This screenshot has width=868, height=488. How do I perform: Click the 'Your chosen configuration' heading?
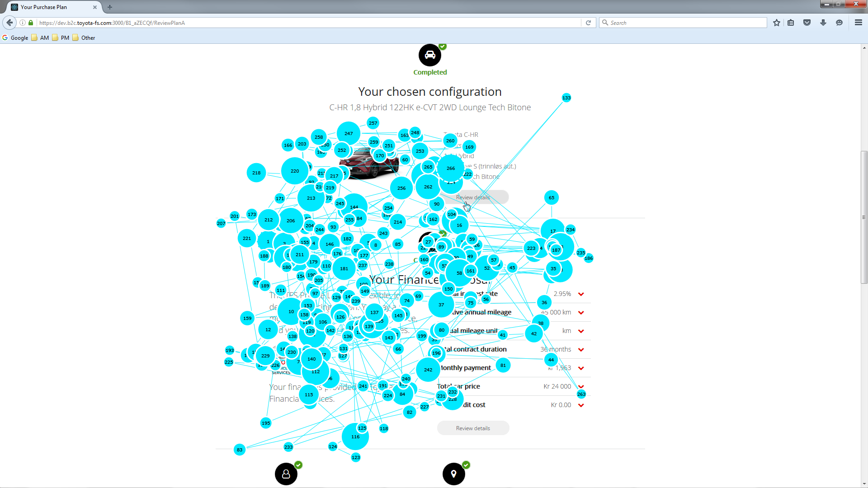coord(430,92)
